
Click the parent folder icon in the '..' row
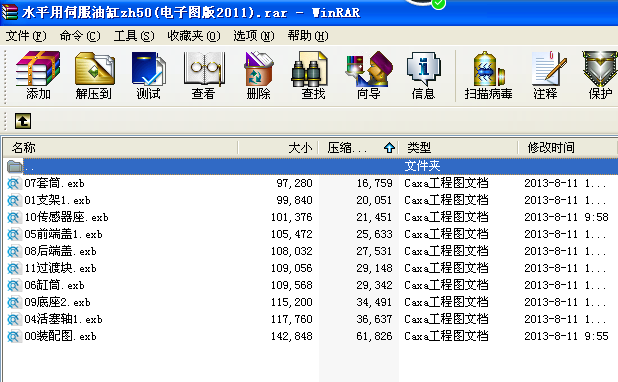(15, 166)
